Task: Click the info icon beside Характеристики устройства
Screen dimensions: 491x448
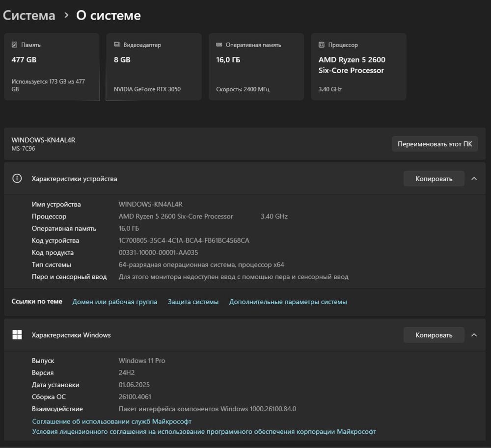Action: pos(17,179)
